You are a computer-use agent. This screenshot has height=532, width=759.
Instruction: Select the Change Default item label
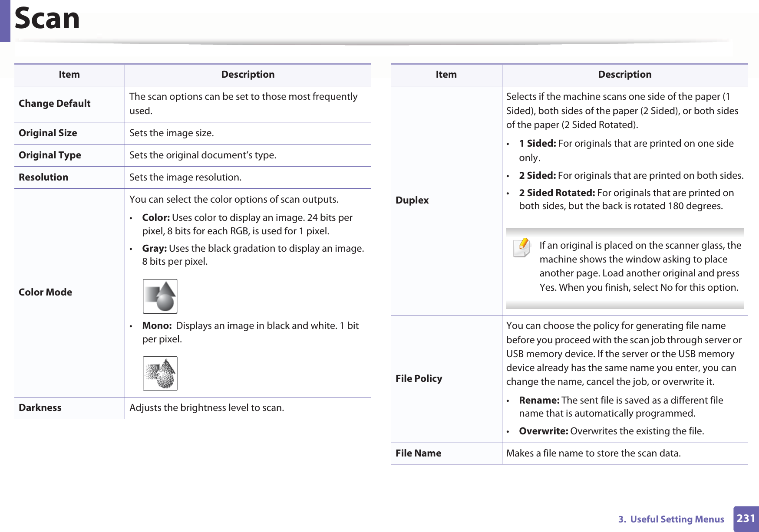coord(55,104)
